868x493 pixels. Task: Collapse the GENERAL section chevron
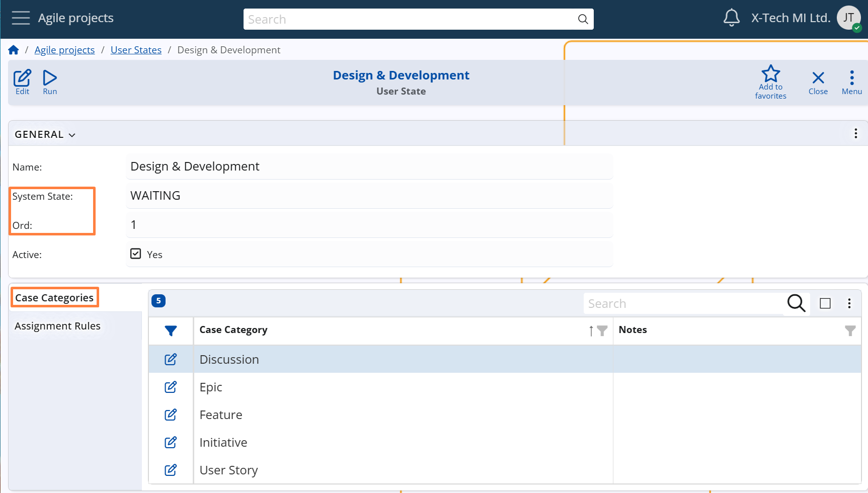tap(72, 135)
